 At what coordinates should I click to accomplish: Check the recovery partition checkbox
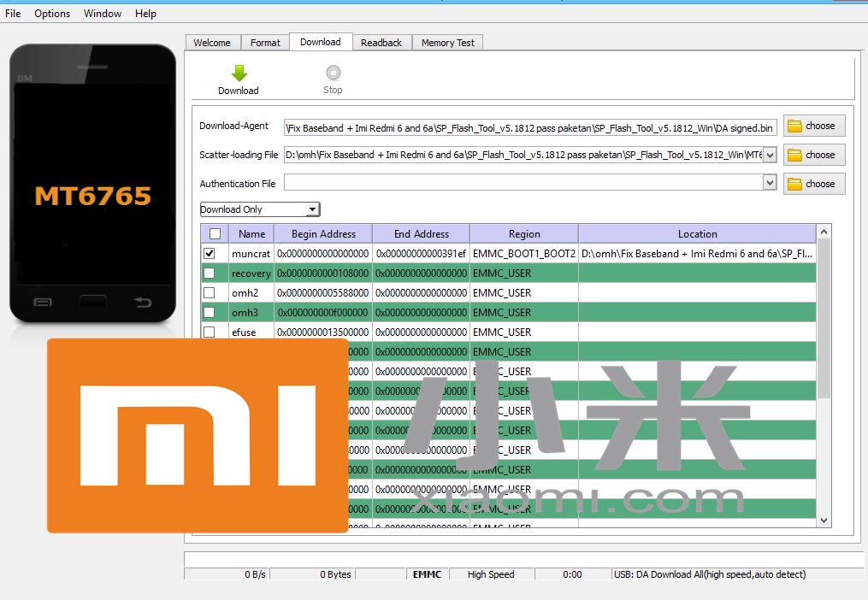210,273
